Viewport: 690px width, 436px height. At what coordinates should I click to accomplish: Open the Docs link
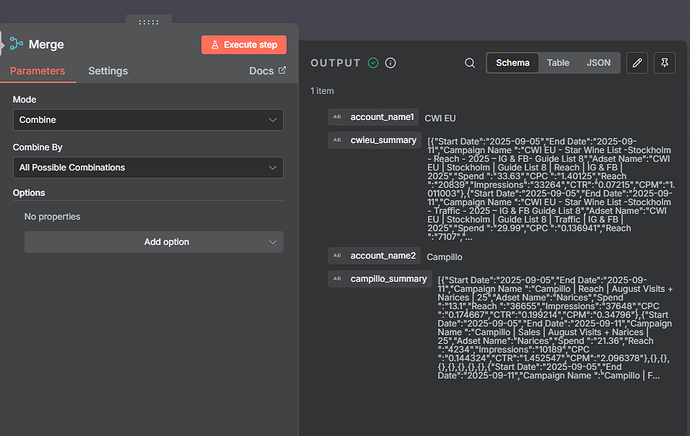coord(267,71)
